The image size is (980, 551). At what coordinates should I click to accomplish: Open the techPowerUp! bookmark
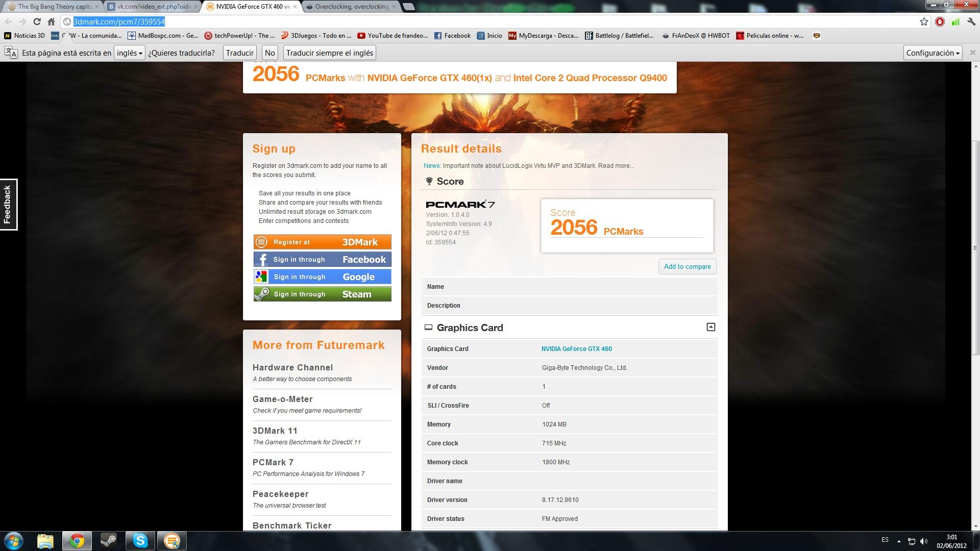tap(239, 36)
